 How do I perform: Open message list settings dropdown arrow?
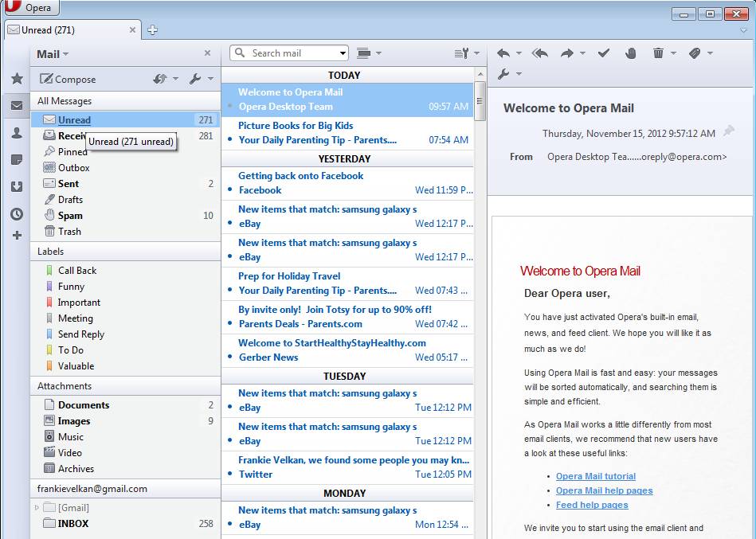pyautogui.click(x=476, y=53)
